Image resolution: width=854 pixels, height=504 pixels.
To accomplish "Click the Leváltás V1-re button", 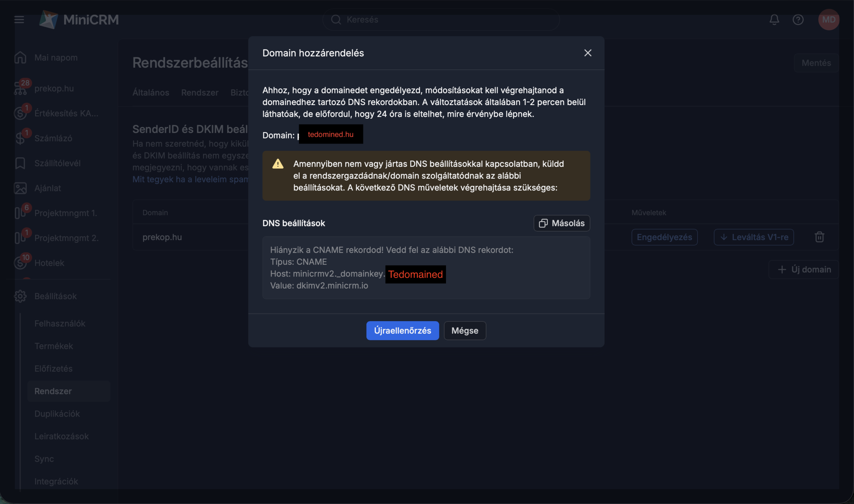I will tap(753, 237).
